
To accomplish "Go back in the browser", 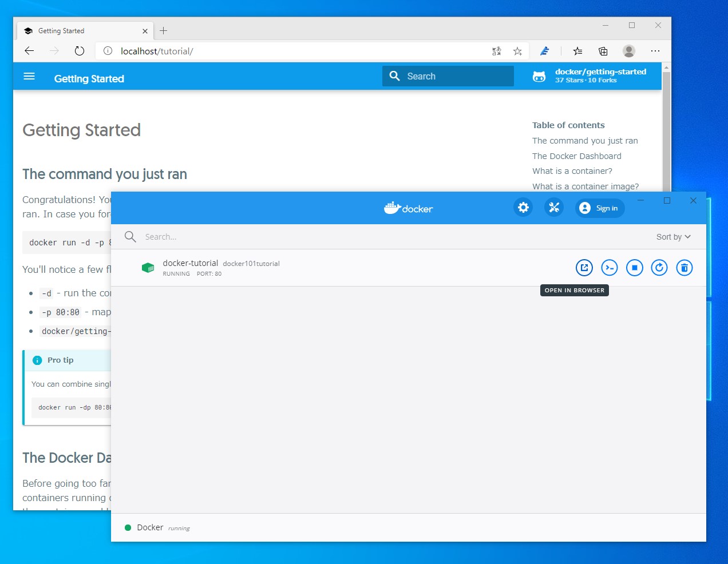I will click(x=29, y=51).
